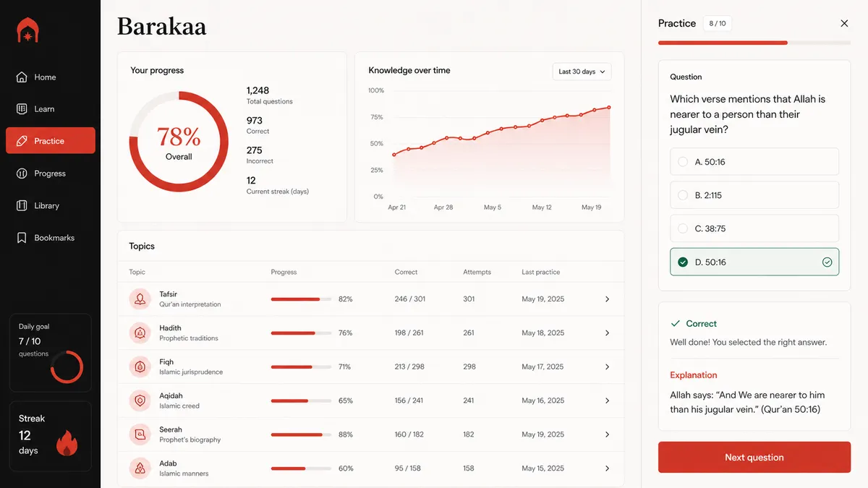The width and height of the screenshot is (868, 488).
Task: Click the 213 / 298 correct cell
Action: pos(410,367)
